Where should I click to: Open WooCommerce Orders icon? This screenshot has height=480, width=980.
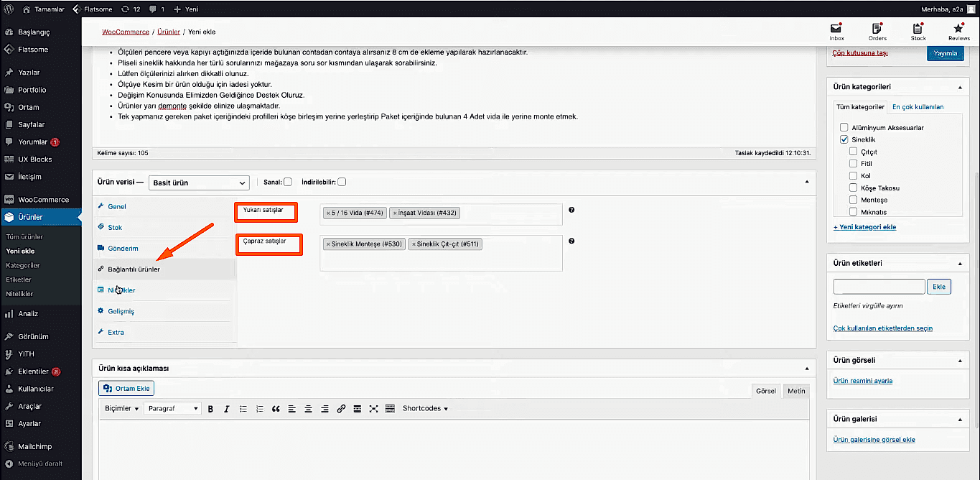877,32
